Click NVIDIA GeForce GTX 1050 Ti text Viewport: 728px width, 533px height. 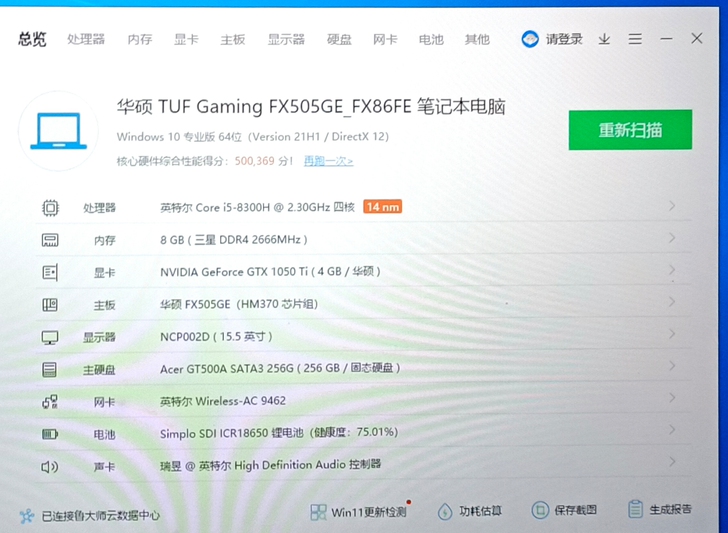coord(270,272)
